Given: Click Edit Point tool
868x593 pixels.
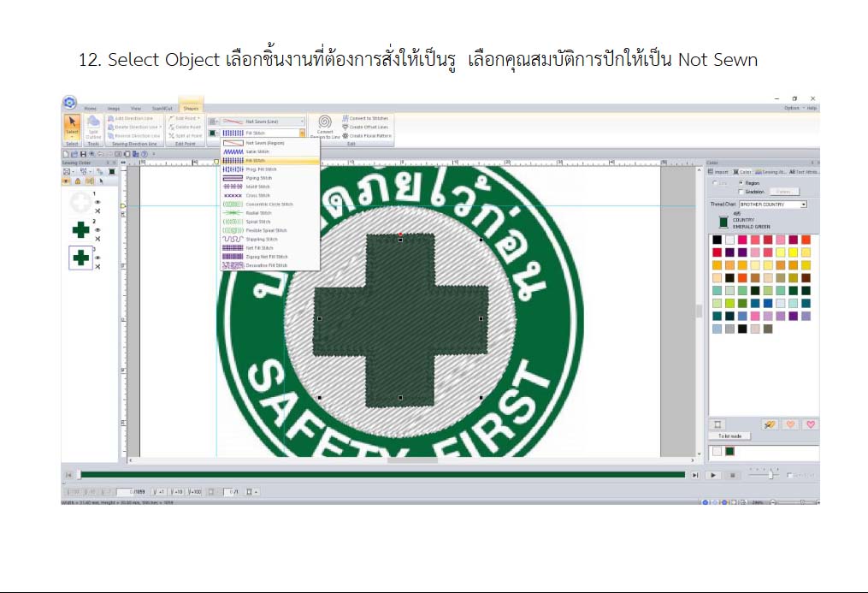Looking at the screenshot, I should [184, 118].
